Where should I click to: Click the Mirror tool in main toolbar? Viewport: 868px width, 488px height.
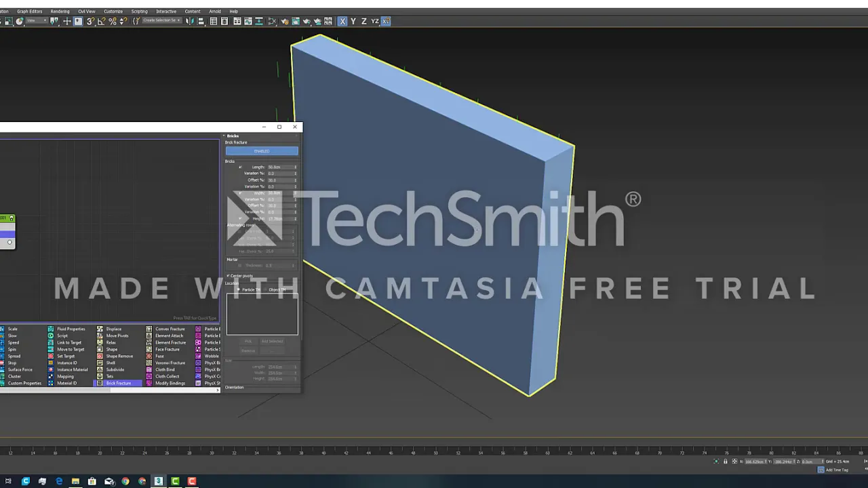(x=190, y=21)
